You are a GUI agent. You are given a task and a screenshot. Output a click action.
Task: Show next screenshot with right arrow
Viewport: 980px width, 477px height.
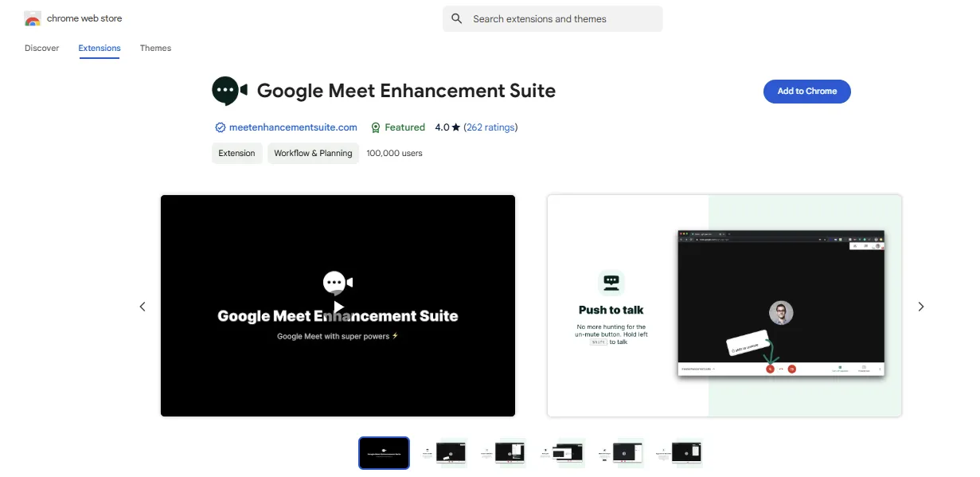921,307
